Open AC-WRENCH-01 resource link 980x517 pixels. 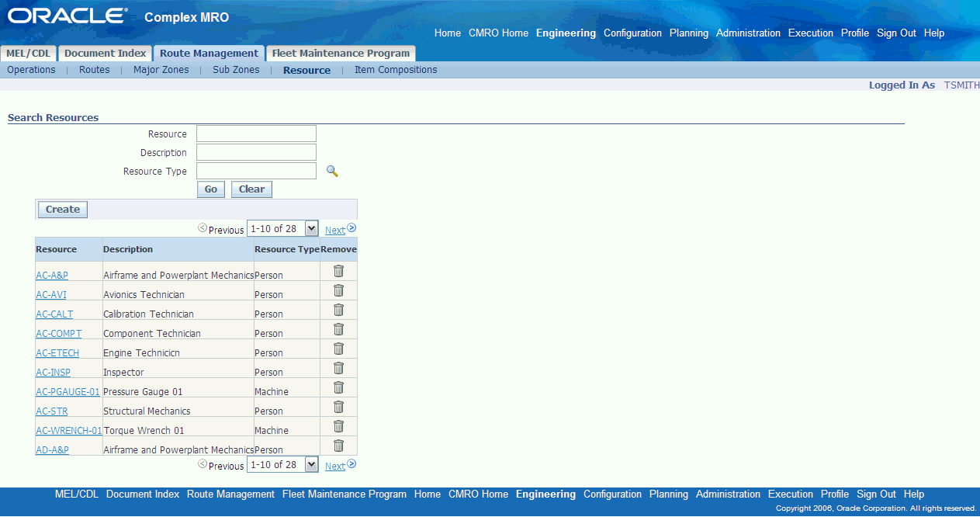point(69,431)
